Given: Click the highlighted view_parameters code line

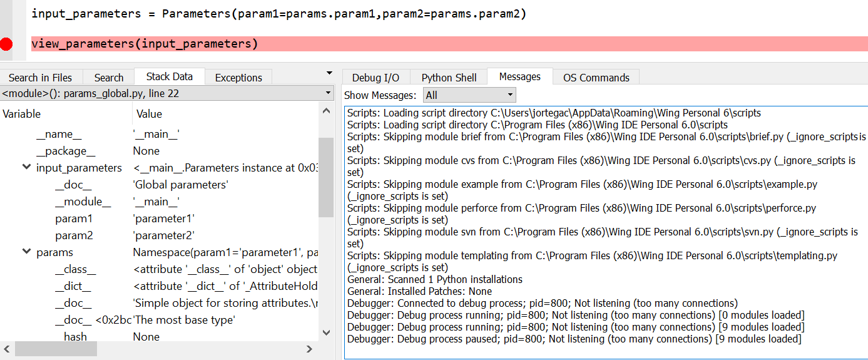Looking at the screenshot, I should click(144, 44).
